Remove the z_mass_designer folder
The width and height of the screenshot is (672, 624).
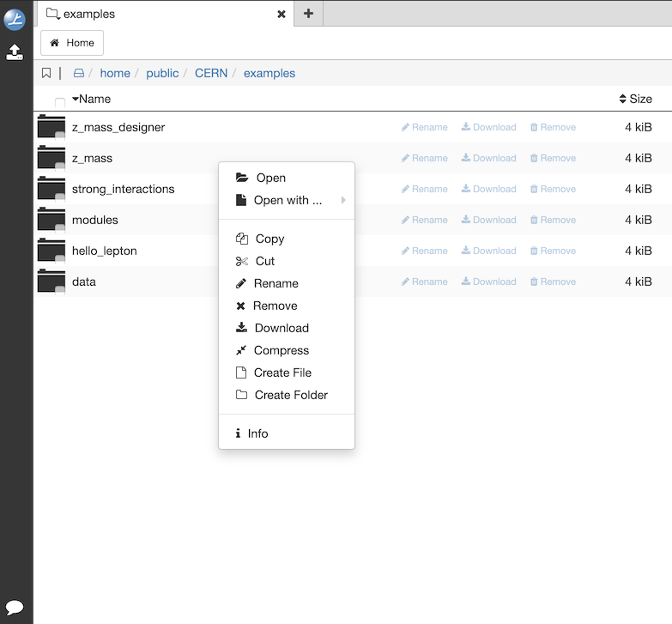click(x=553, y=127)
